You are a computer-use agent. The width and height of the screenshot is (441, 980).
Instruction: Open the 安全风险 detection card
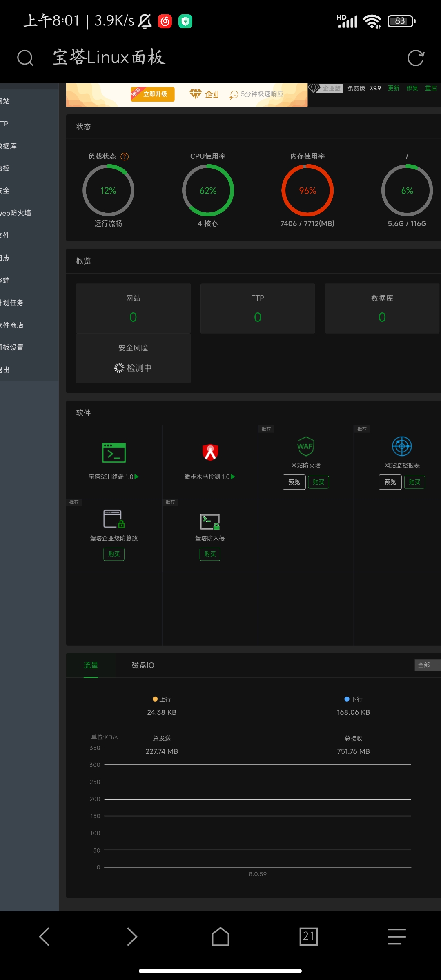pyautogui.click(x=133, y=359)
